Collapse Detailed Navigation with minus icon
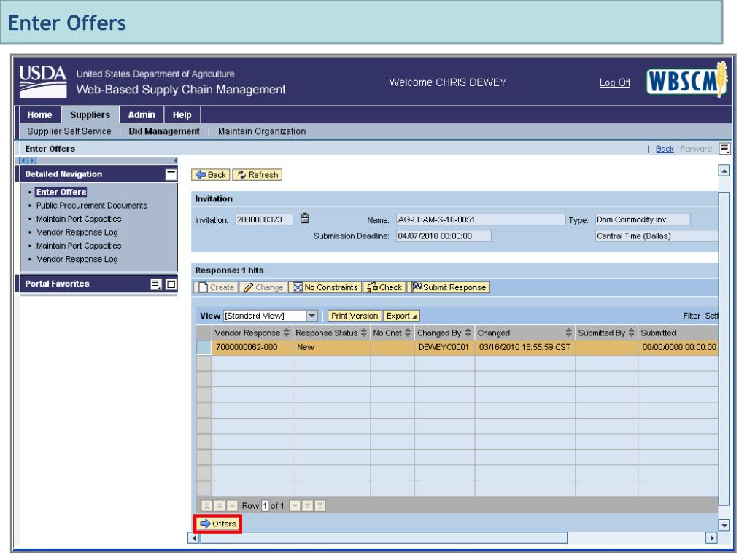Viewport: 747px width, 560px height. coord(171,174)
